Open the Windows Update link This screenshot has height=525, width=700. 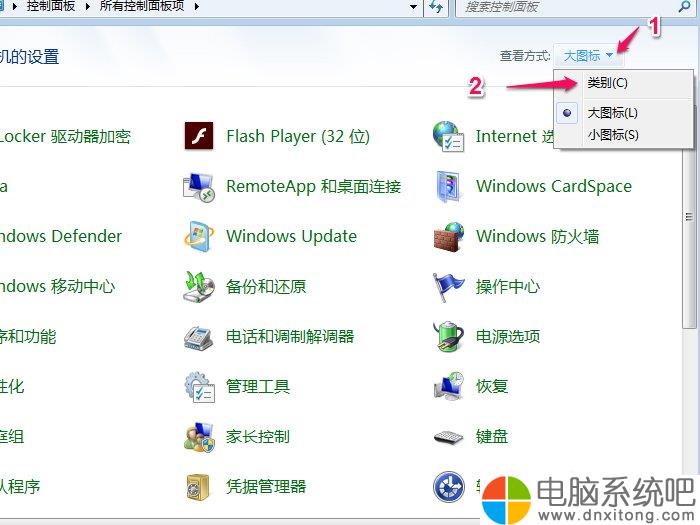tap(292, 236)
